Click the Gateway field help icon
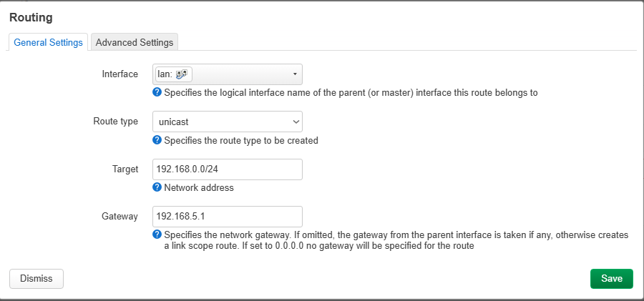 coord(157,235)
